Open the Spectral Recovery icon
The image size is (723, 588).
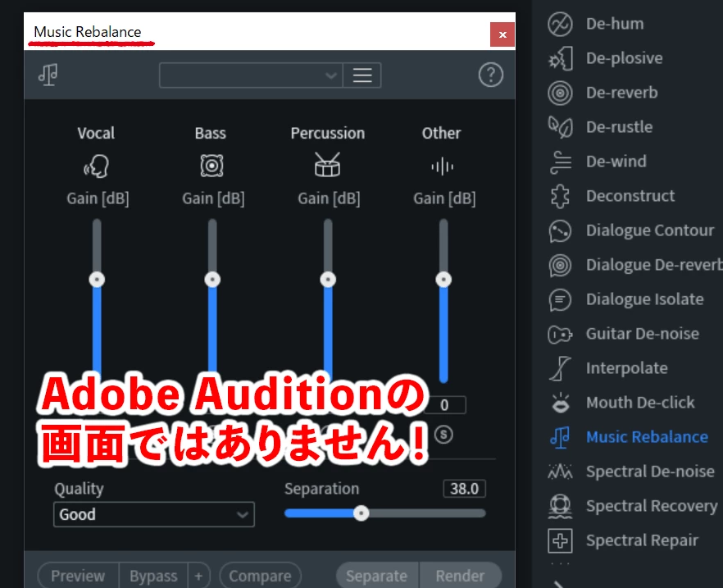point(560,506)
